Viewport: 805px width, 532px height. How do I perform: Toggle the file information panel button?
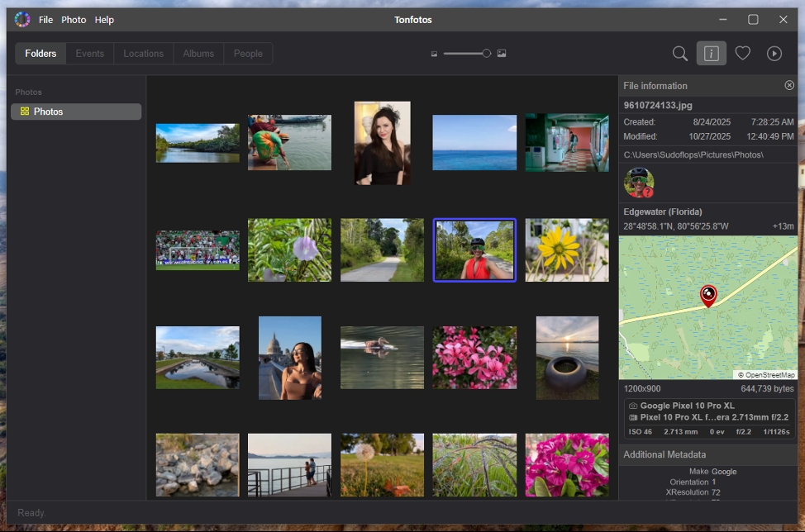711,54
